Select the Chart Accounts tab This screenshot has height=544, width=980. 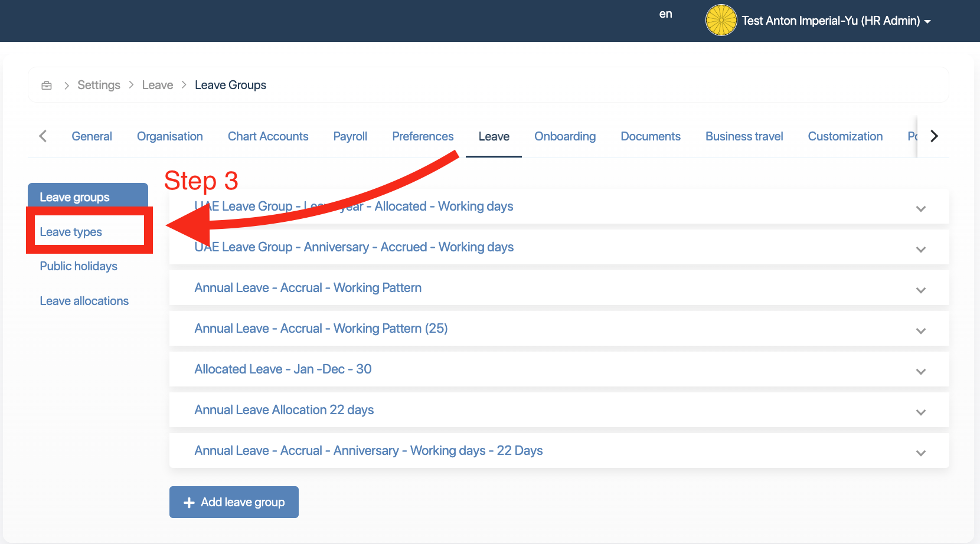(268, 136)
